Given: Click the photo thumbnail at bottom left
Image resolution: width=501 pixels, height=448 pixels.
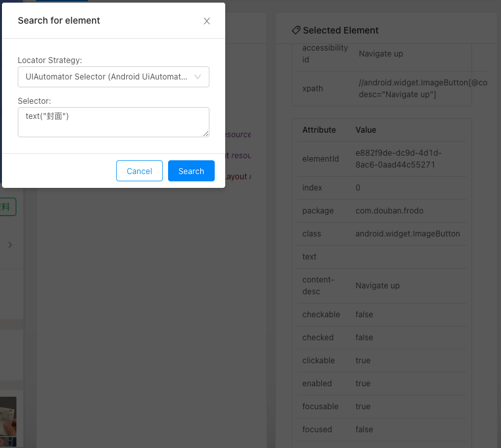Looking at the screenshot, I should click(x=8, y=420).
